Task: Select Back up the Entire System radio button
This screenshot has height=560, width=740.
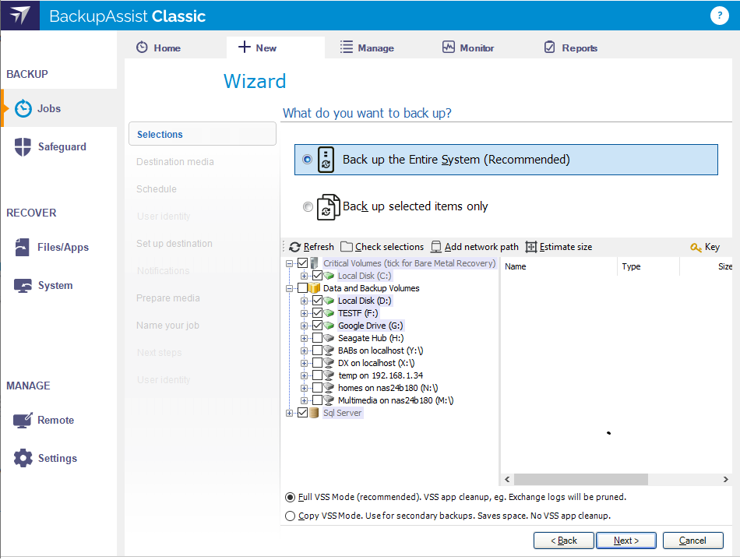Action: (307, 160)
